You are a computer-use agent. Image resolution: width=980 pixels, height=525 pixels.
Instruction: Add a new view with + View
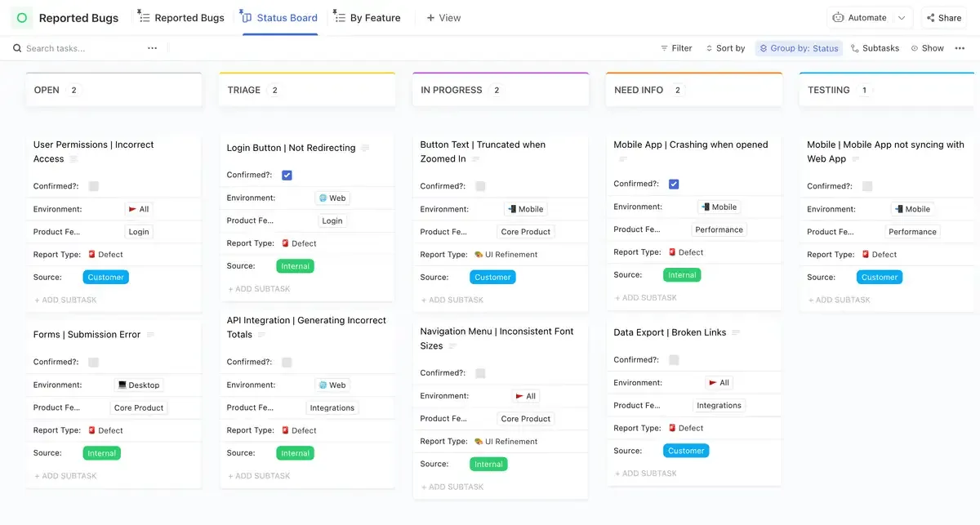443,17
